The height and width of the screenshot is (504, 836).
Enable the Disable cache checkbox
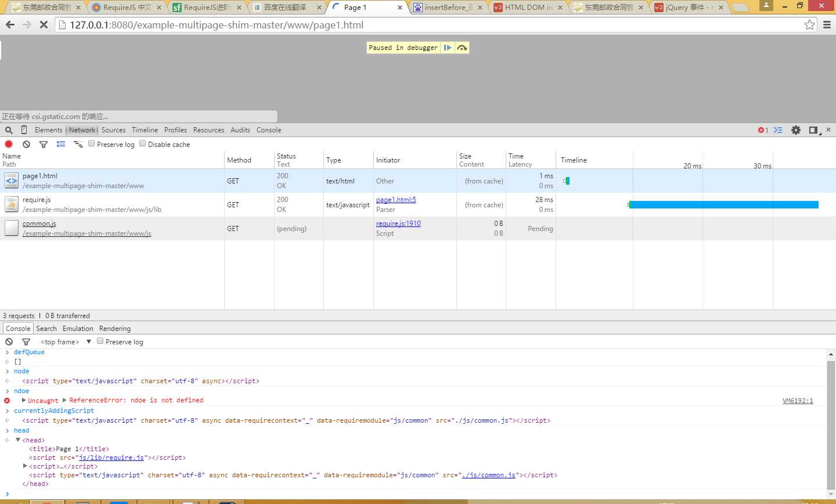click(142, 143)
